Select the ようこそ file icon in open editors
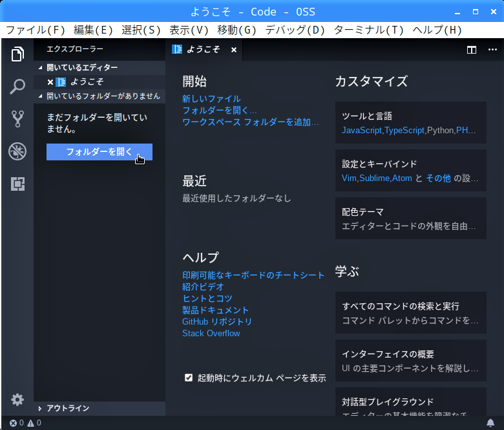Image resolution: width=504 pixels, height=430 pixels. (61, 82)
